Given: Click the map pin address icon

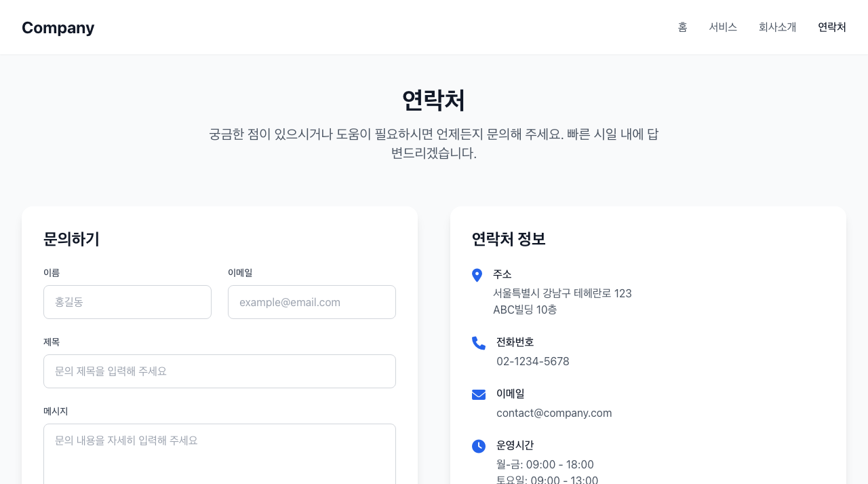Looking at the screenshot, I should pyautogui.click(x=477, y=275).
